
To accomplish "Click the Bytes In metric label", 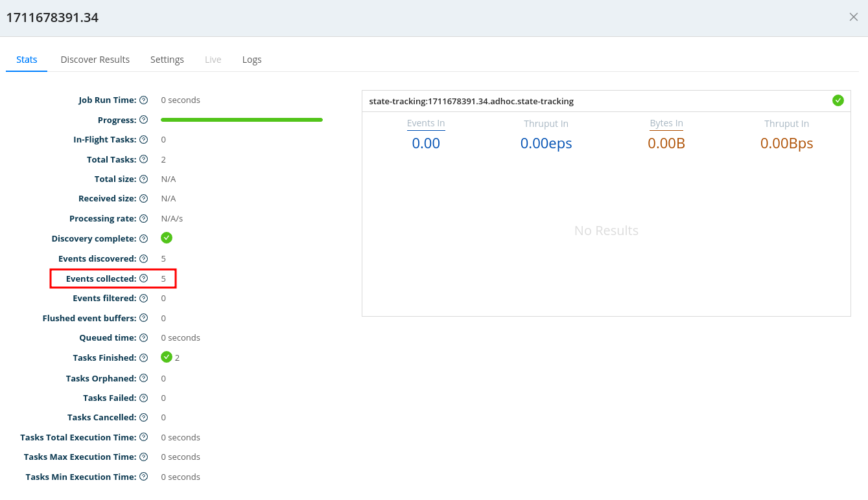I will pyautogui.click(x=666, y=124).
